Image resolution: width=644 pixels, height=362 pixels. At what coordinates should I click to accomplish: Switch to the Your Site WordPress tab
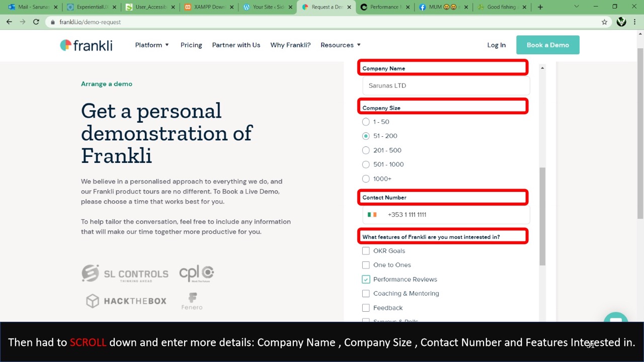point(267,7)
